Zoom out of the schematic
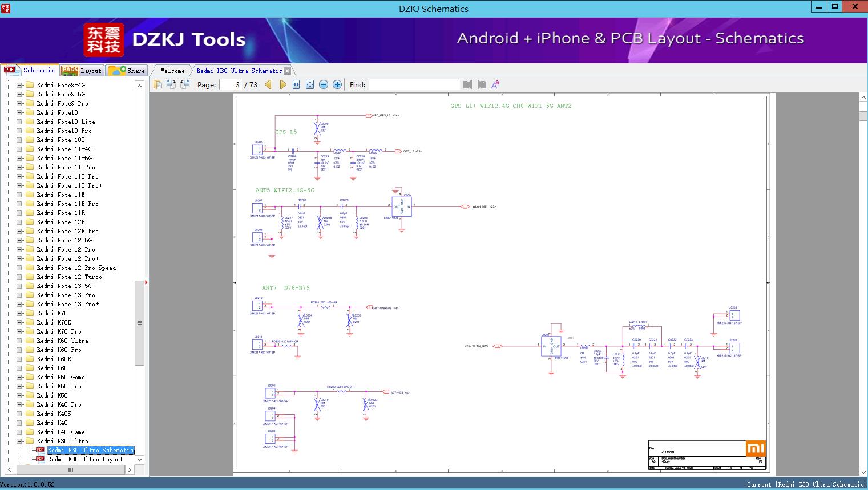Viewport: 868px width, 490px height. point(324,84)
